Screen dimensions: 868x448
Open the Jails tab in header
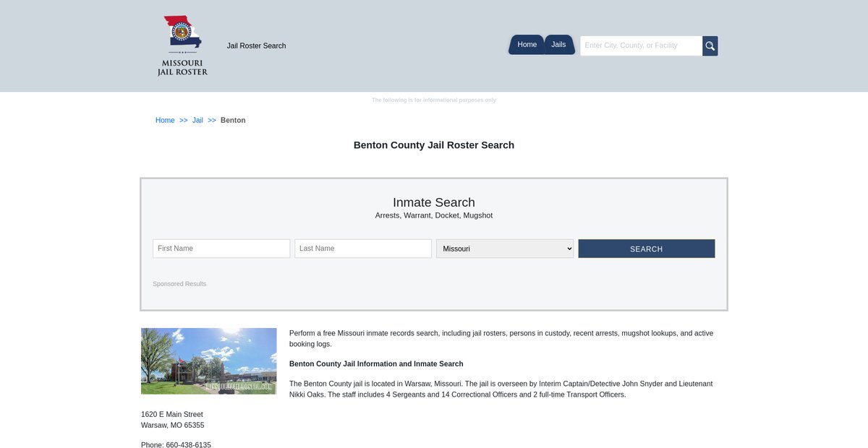point(559,45)
